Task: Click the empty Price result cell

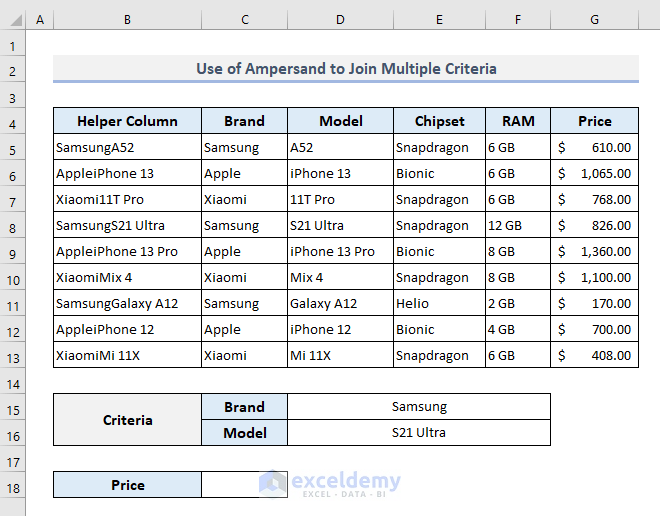Action: [245, 485]
